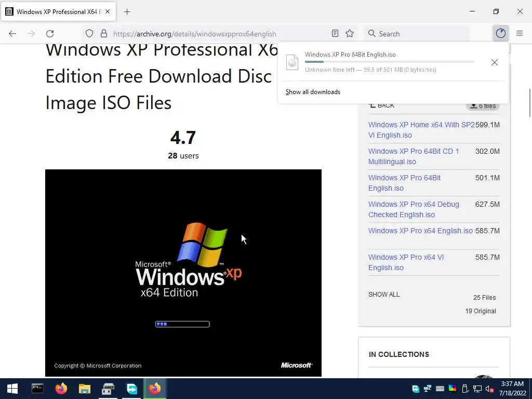Screen dimensions: 532x399
Task: Click the colorful display tray icon
Action: [x=453, y=389]
